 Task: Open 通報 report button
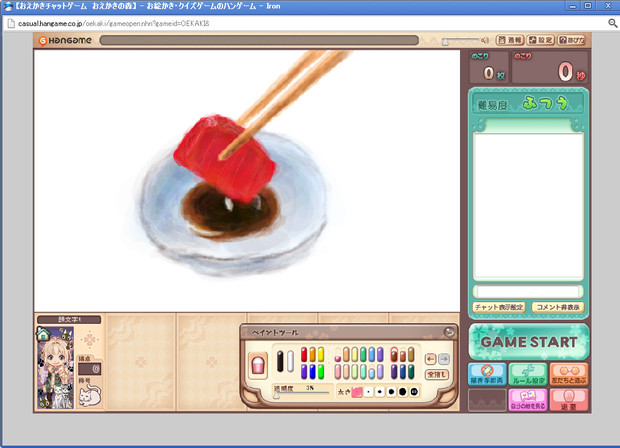click(x=510, y=40)
